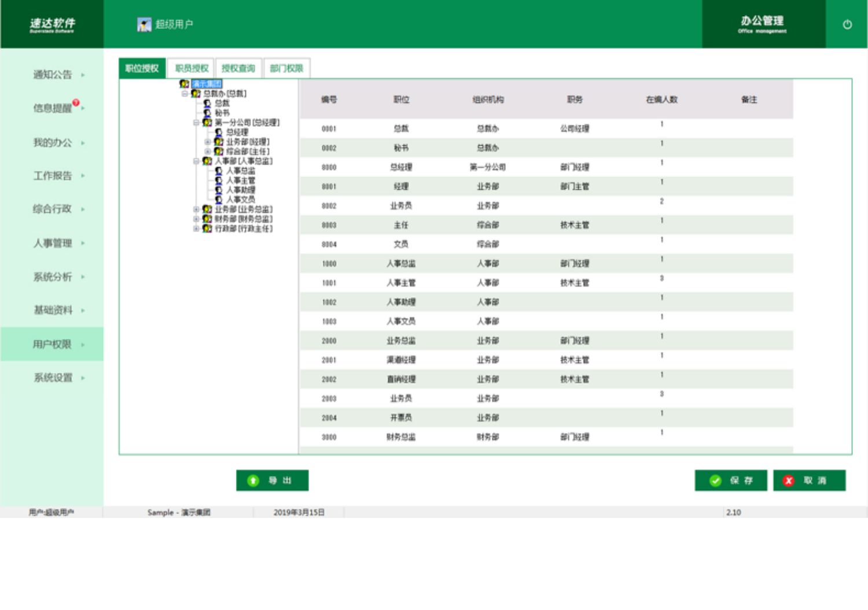Click the 职务 column header
Viewport: 868px width, 610px height.
point(575,100)
